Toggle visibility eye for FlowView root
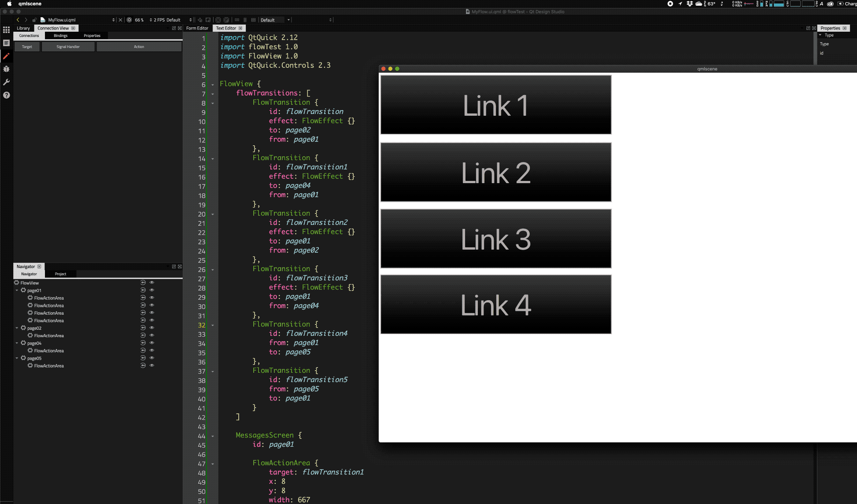857x504 pixels. point(152,283)
